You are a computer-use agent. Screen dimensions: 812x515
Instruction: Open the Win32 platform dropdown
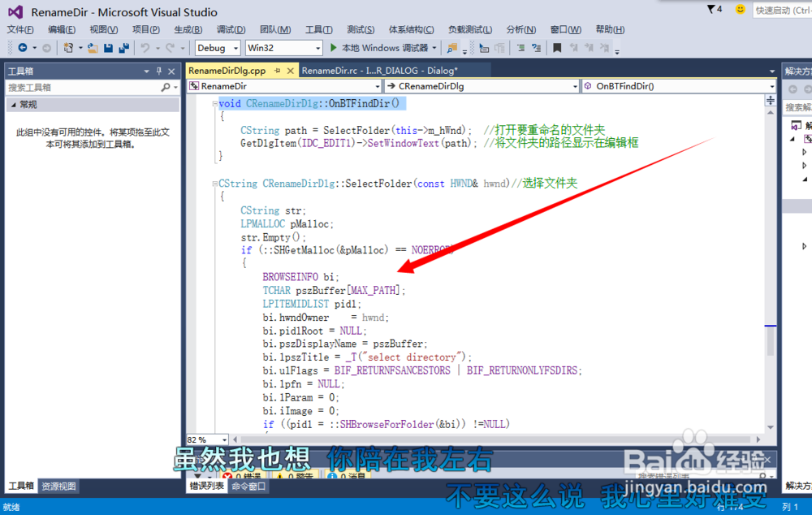(283, 48)
